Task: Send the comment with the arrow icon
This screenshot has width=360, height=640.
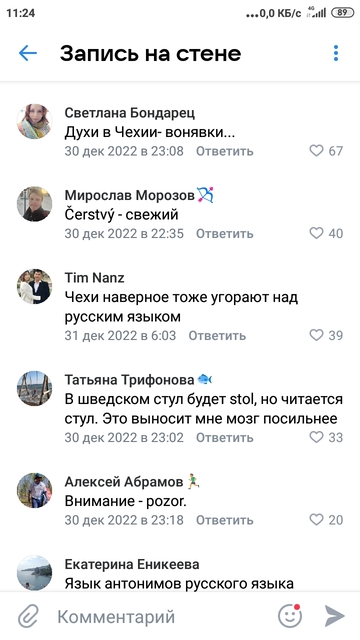Action: tap(335, 616)
